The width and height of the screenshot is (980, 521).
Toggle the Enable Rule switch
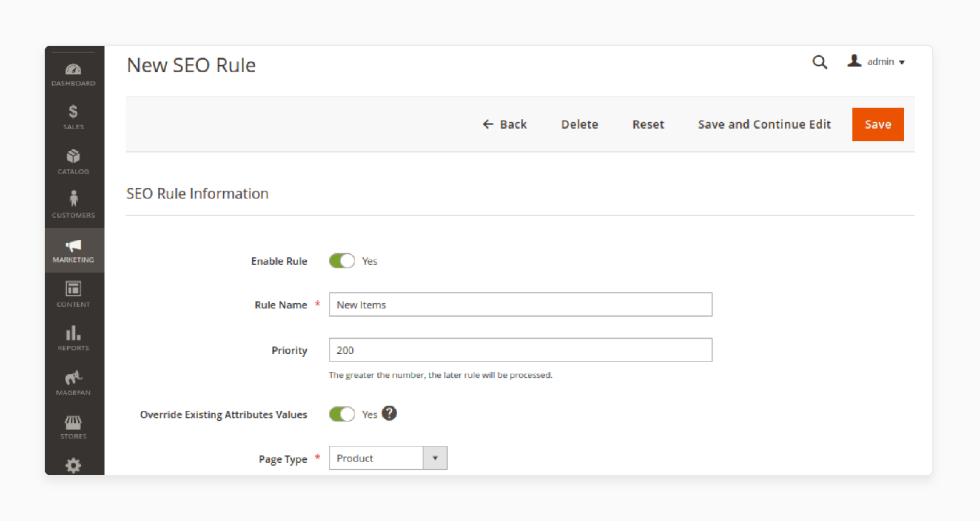pyautogui.click(x=342, y=261)
